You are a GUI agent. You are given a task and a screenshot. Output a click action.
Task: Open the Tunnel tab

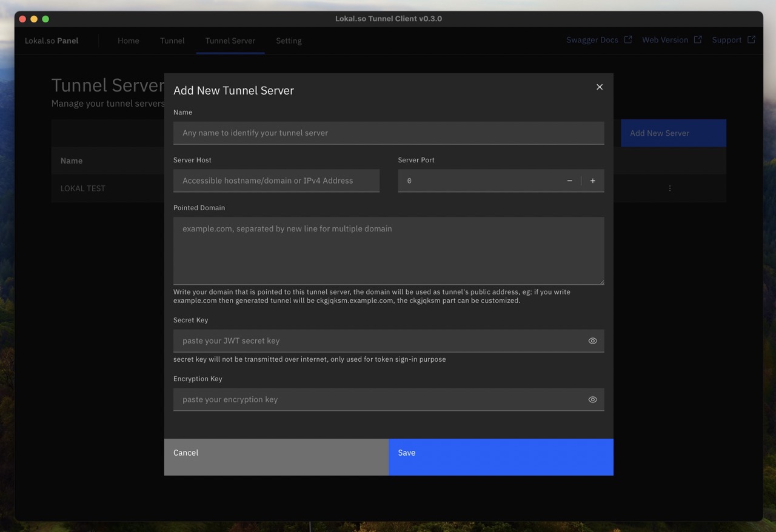coord(172,41)
